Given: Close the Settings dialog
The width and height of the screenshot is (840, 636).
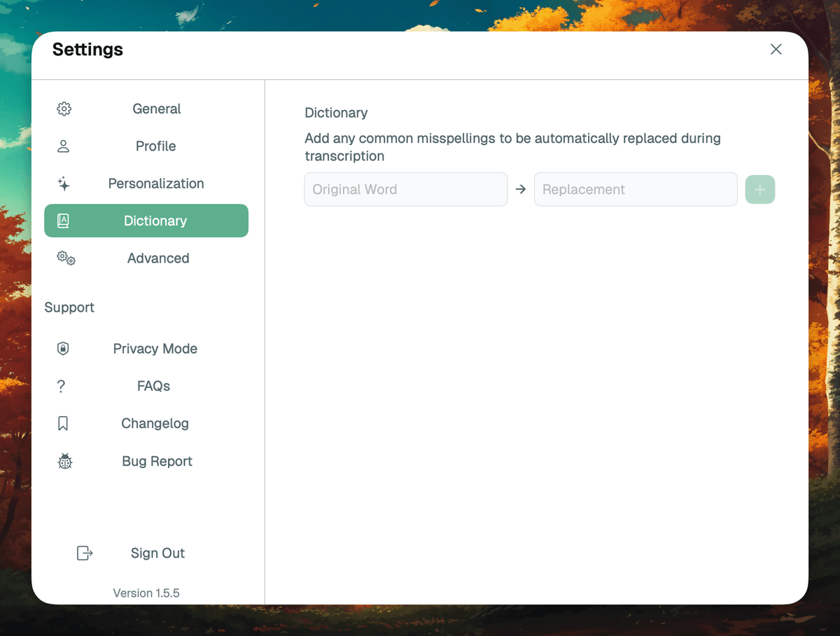Looking at the screenshot, I should coord(776,49).
